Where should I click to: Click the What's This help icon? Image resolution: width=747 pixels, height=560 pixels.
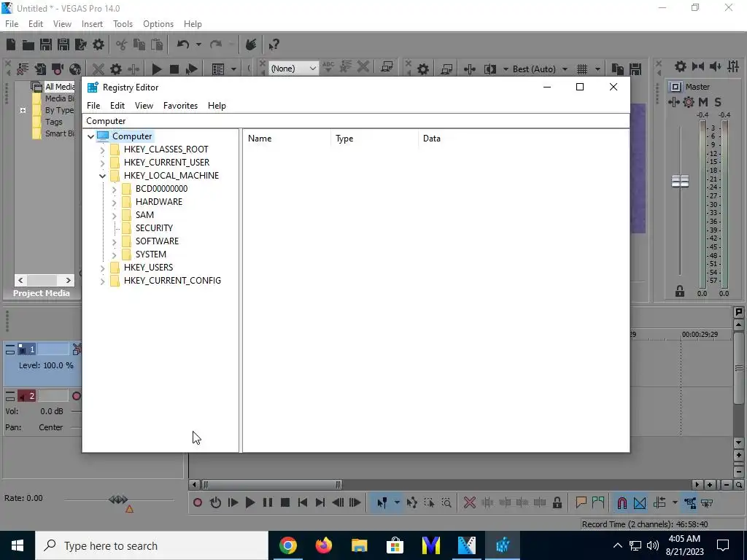[x=274, y=44]
